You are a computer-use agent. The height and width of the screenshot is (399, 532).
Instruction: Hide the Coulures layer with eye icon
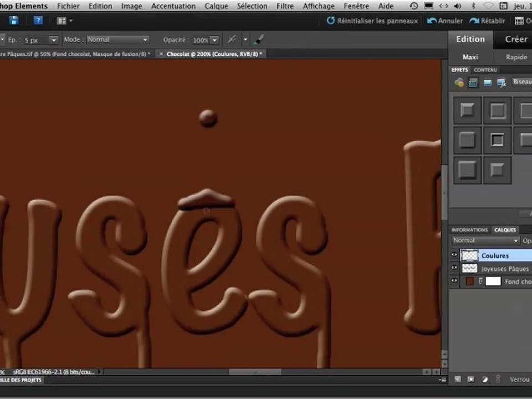[454, 255]
